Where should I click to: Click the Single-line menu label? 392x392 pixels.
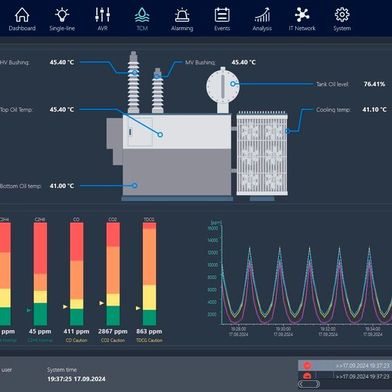pos(62,28)
